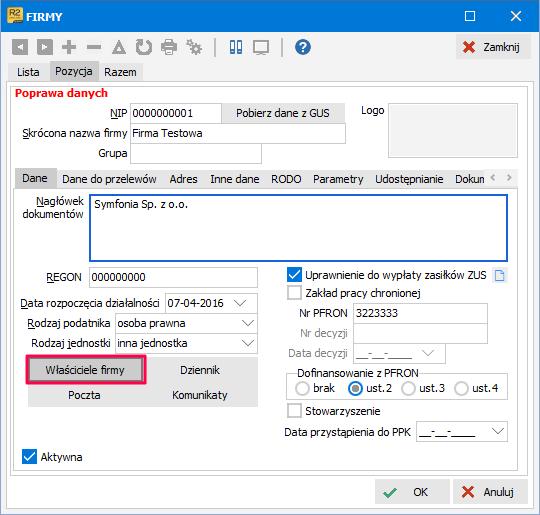
Task: Add new record with plus icon
Action: [69, 47]
